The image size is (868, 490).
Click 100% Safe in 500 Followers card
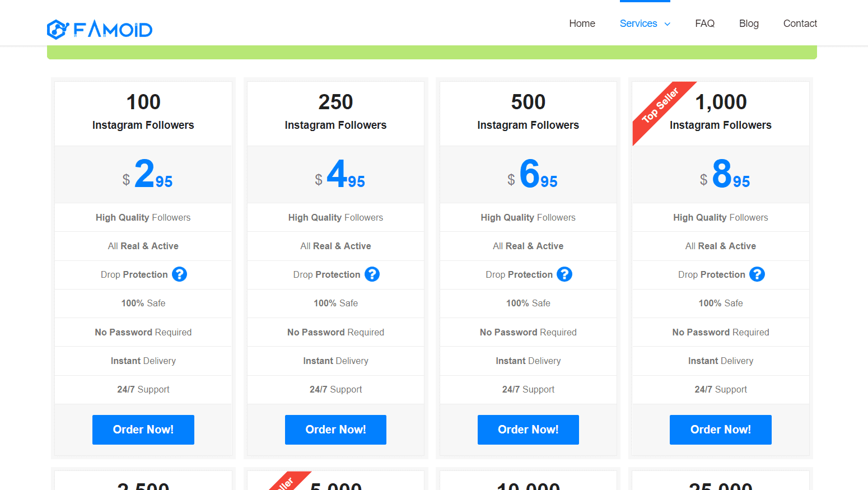pos(528,303)
